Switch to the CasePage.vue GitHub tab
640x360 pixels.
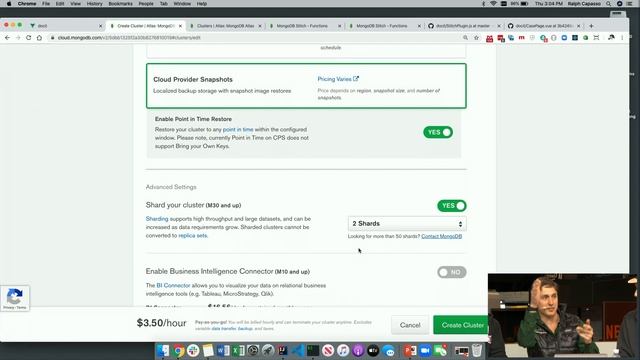tap(543, 26)
